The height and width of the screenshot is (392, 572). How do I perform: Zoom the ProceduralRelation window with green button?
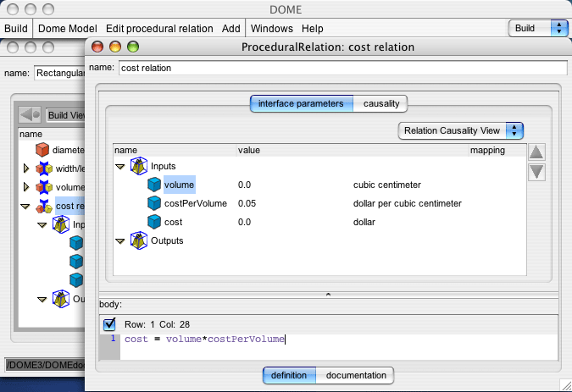point(133,47)
